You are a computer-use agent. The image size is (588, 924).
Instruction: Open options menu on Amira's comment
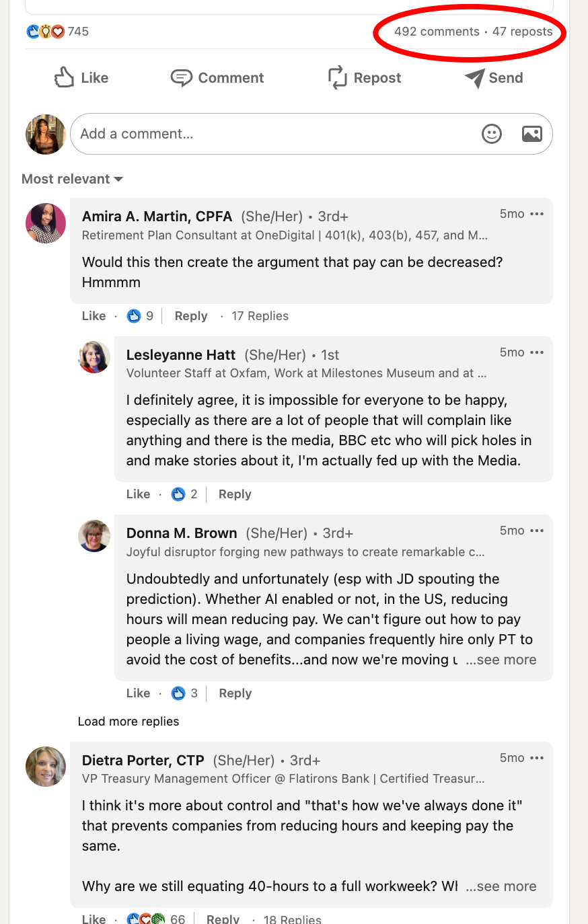(537, 215)
